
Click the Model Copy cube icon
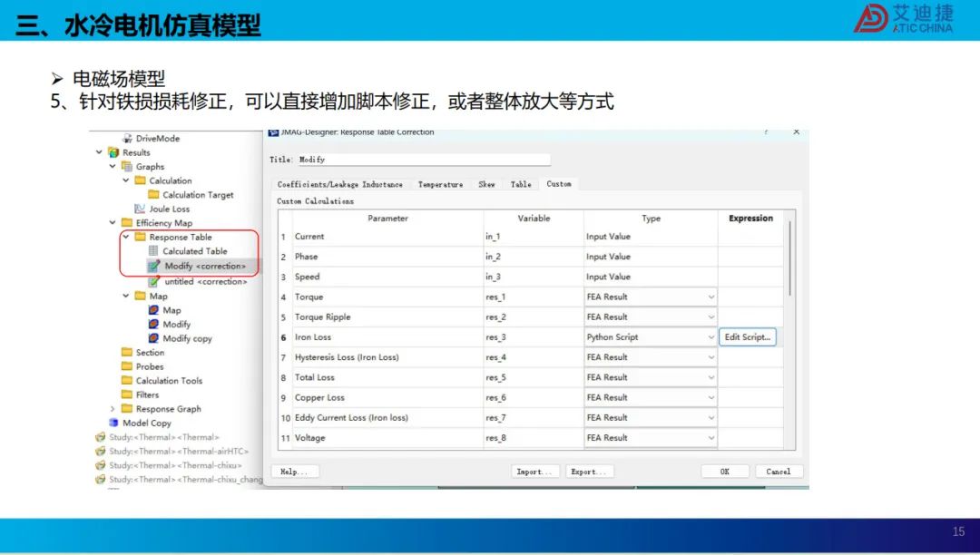coord(113,423)
